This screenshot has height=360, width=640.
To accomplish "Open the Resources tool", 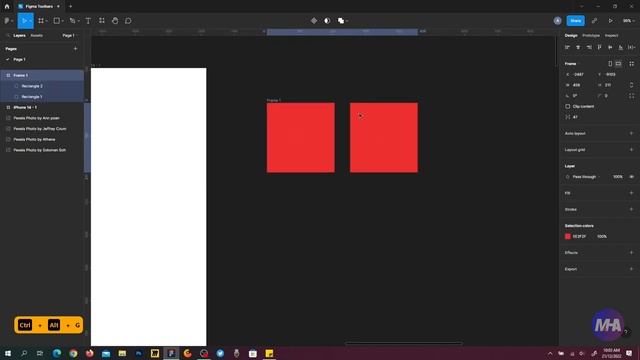I will click(x=102, y=21).
